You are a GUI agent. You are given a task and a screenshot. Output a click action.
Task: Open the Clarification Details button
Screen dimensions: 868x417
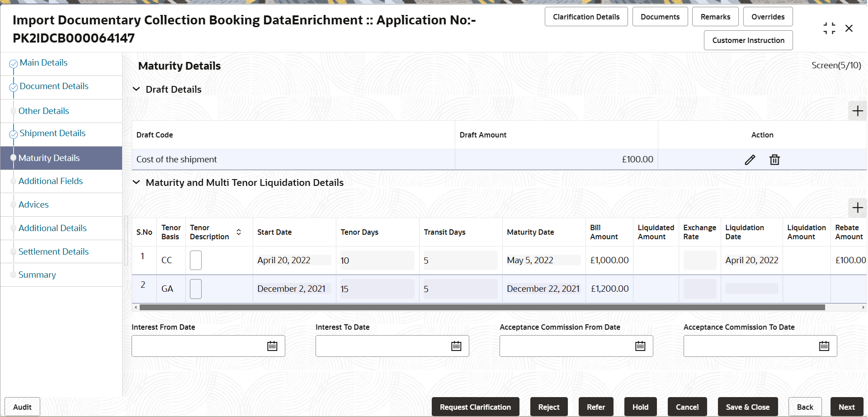click(x=586, y=17)
